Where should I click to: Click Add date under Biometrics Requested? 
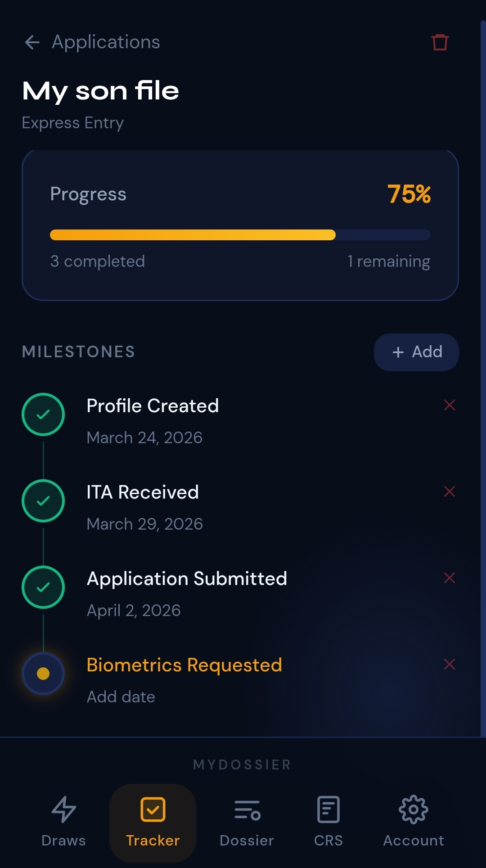[121, 697]
